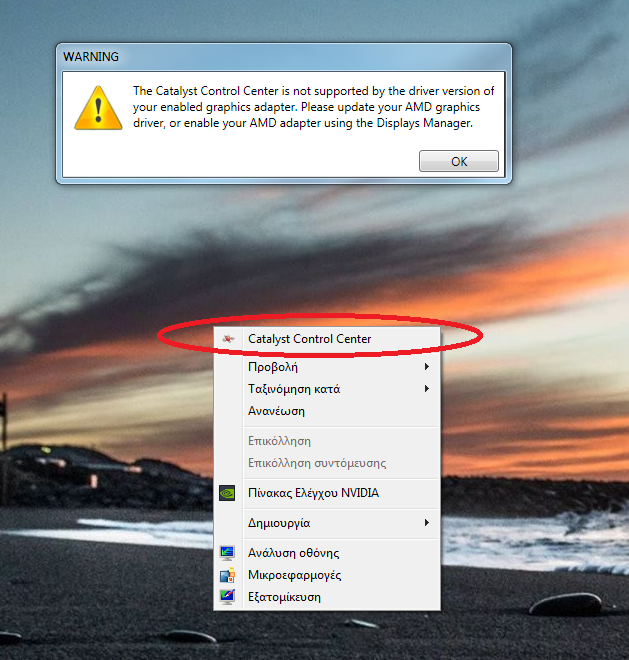Expand the Προβολή submenu arrow

tap(426, 367)
